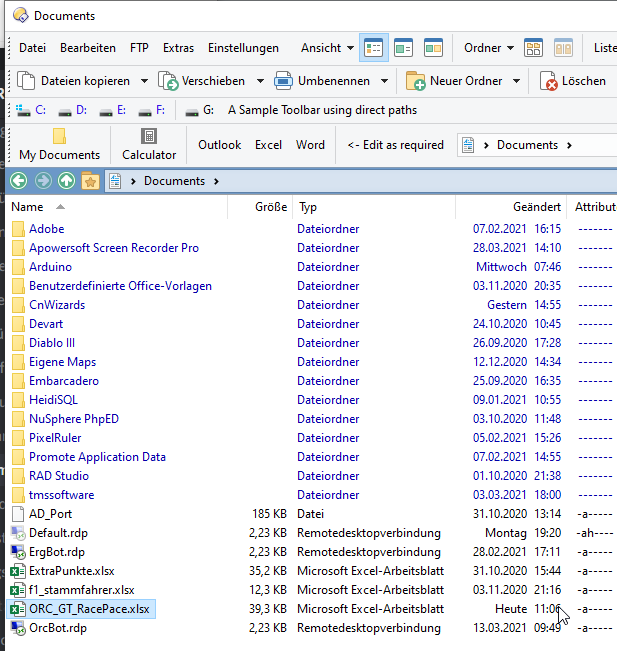Open the Einstellungen menu
The height and width of the screenshot is (651, 617).
pos(243,47)
